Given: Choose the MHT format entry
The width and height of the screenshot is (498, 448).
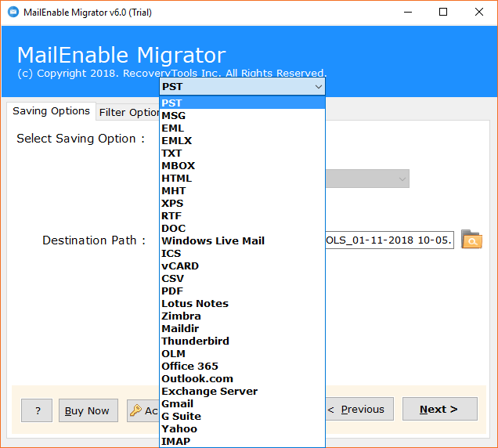Looking at the screenshot, I should tap(242, 190).
